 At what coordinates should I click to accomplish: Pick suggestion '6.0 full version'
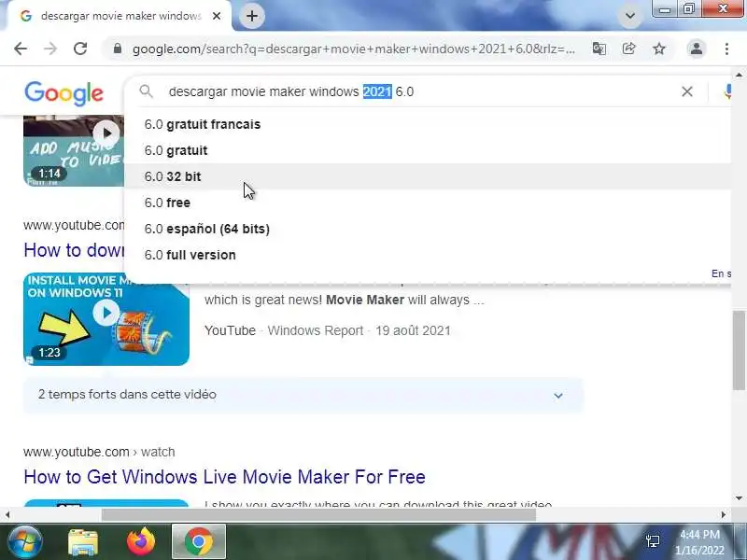[428, 255]
